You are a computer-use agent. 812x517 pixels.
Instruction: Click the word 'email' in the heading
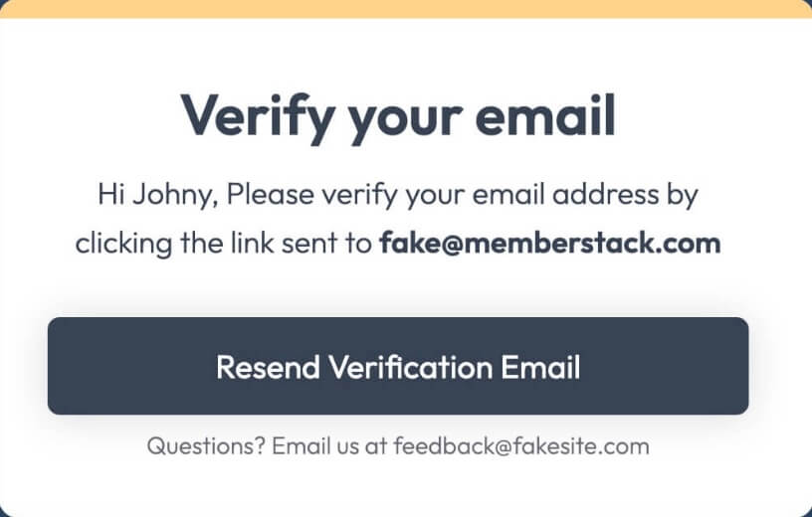coord(544,115)
